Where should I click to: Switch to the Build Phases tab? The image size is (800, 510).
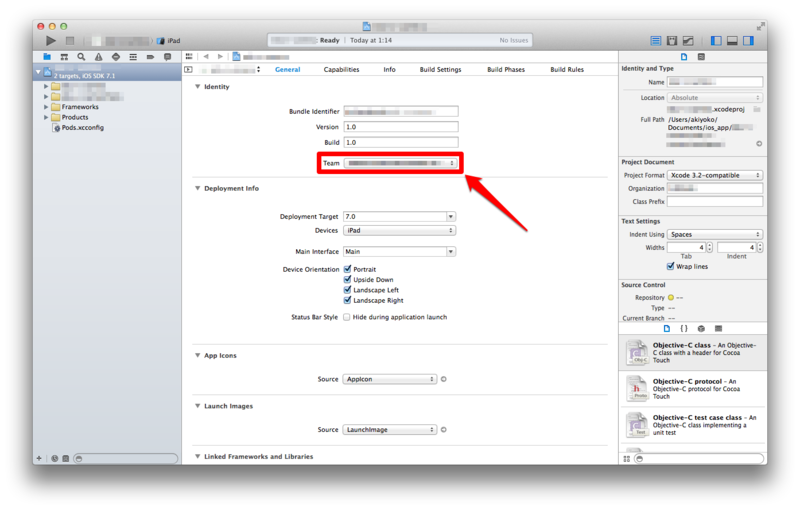pos(506,69)
